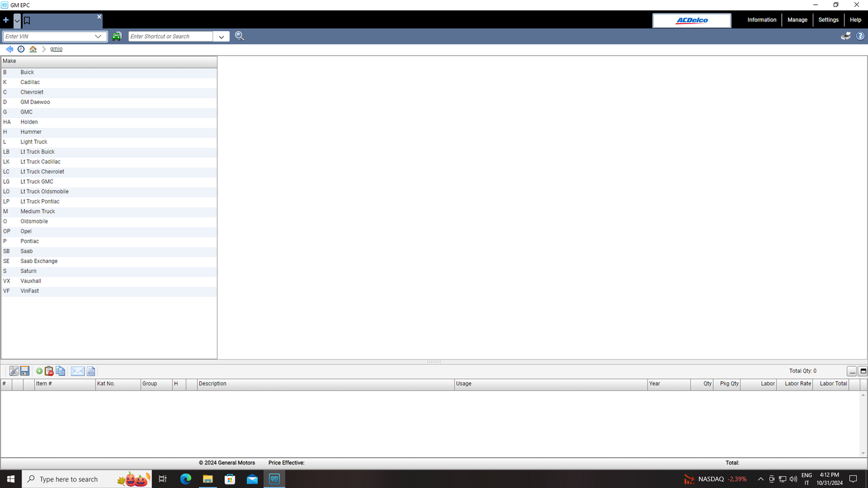This screenshot has width=868, height=488.
Task: Select the Hummer make row
Action: [109, 132]
